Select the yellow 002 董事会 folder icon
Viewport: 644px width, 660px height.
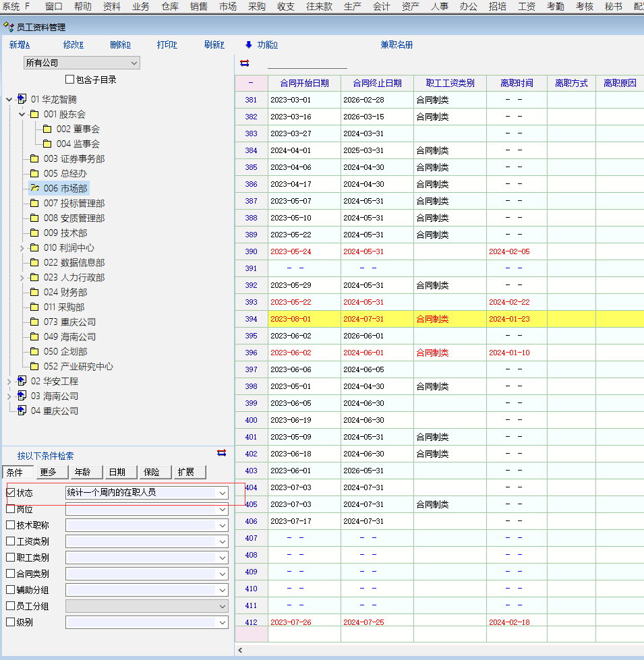pos(47,129)
